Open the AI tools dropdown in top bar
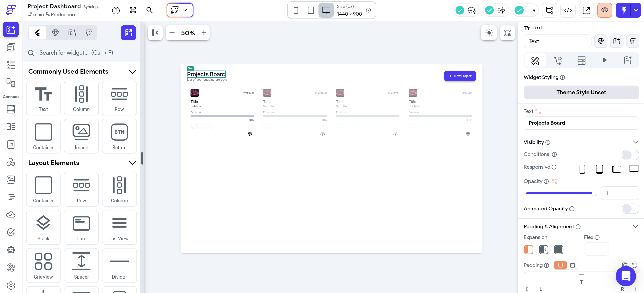644x293 pixels. (180, 10)
